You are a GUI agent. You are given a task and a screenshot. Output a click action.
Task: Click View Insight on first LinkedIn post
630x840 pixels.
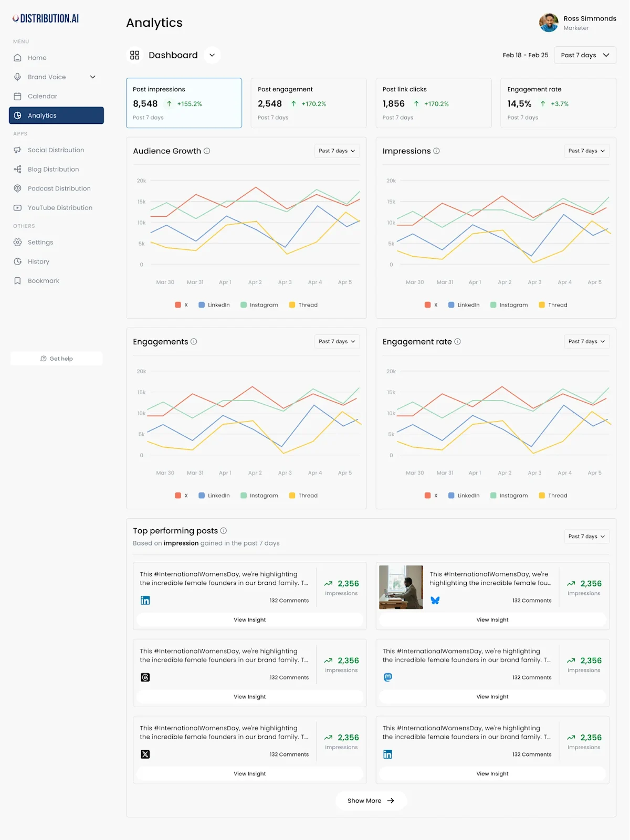250,620
